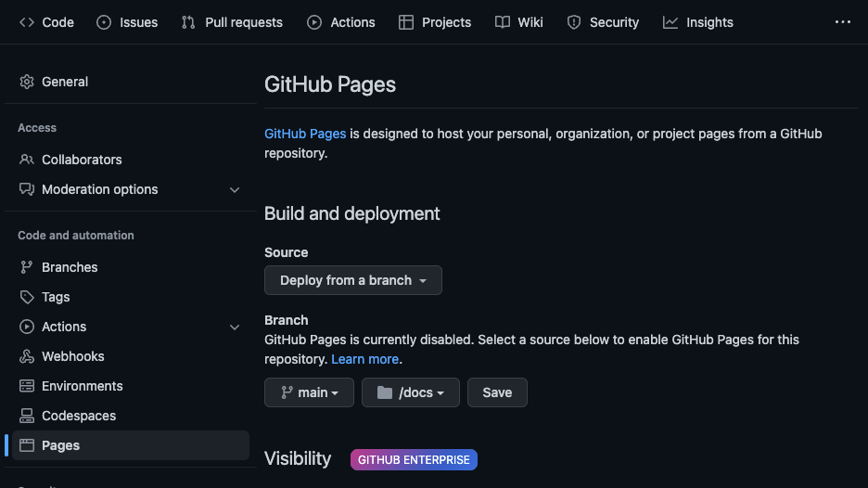Open Tags settings
The height and width of the screenshot is (488, 868).
pyautogui.click(x=131, y=297)
